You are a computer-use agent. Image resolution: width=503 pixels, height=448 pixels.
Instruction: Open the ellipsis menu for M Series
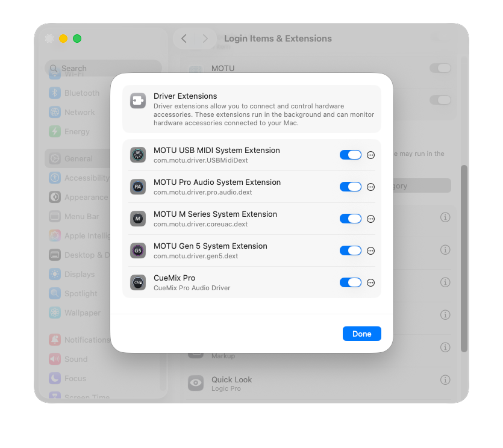coord(370,219)
